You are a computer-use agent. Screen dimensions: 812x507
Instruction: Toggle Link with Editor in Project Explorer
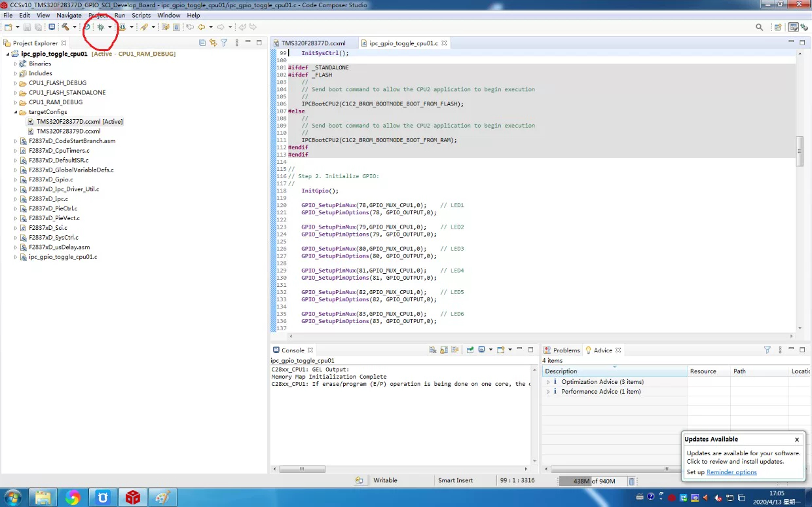pyautogui.click(x=213, y=43)
